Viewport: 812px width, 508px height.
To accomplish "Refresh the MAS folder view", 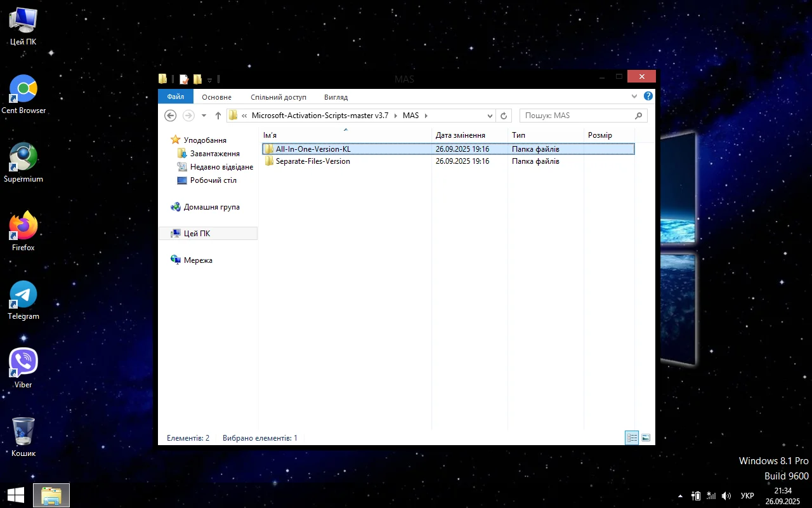I will [504, 116].
